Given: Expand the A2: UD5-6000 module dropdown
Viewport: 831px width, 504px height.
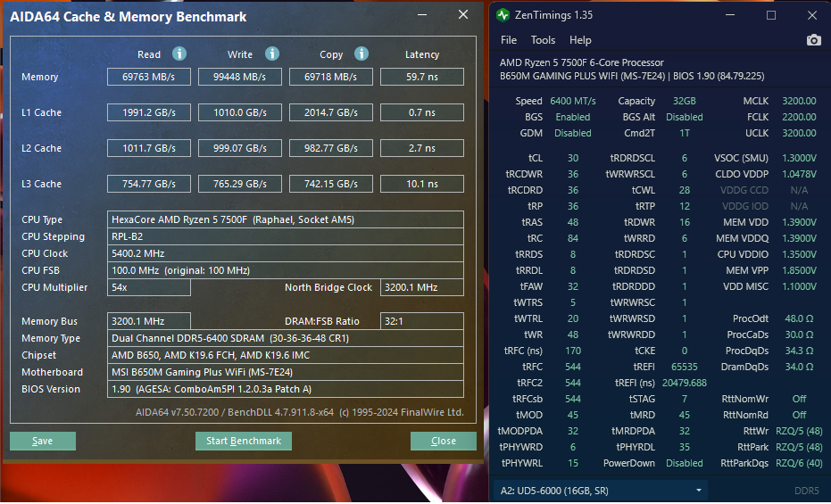Looking at the screenshot, I should (601, 491).
